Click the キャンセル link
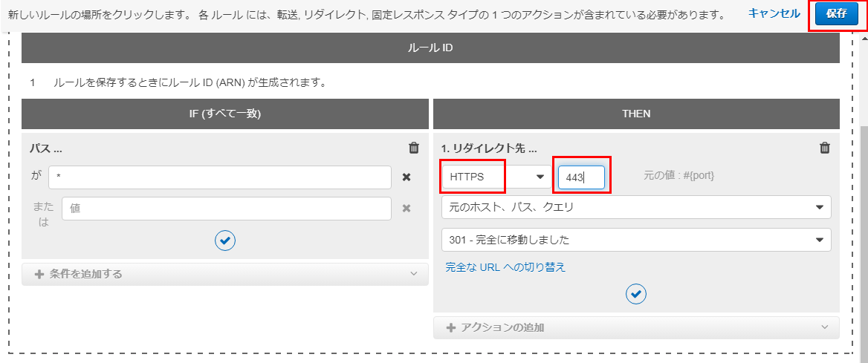868x363 pixels. tap(774, 13)
